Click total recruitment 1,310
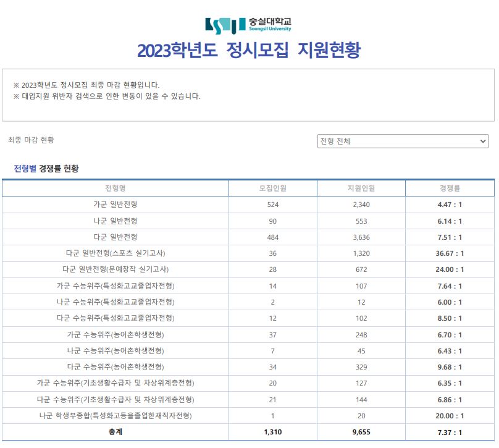 click(273, 432)
